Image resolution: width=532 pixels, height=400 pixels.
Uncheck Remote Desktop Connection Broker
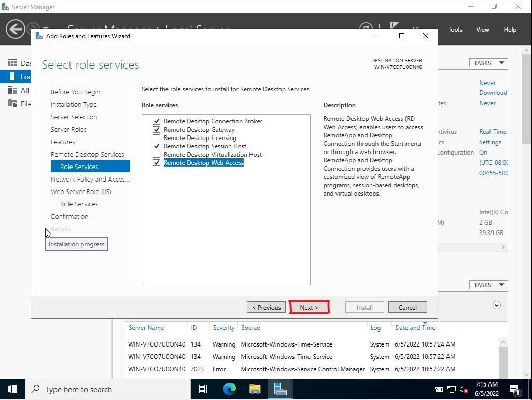[x=157, y=121]
